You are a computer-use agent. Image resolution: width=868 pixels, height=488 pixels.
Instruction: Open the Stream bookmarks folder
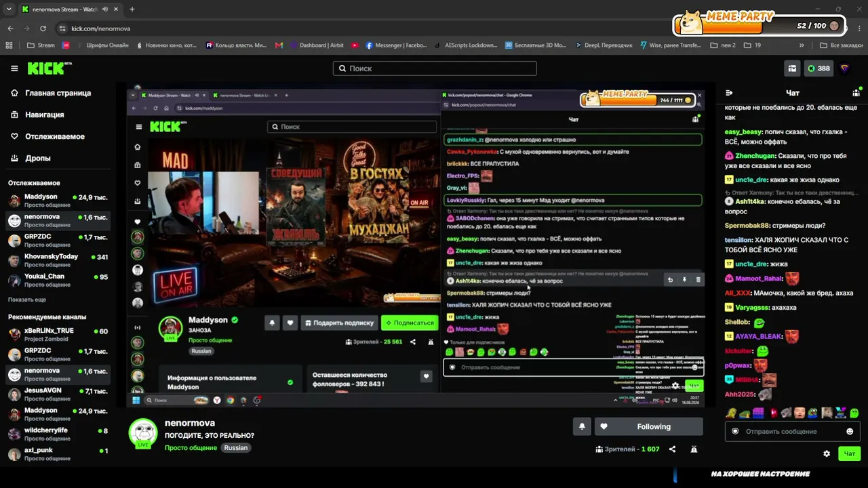pyautogui.click(x=41, y=45)
